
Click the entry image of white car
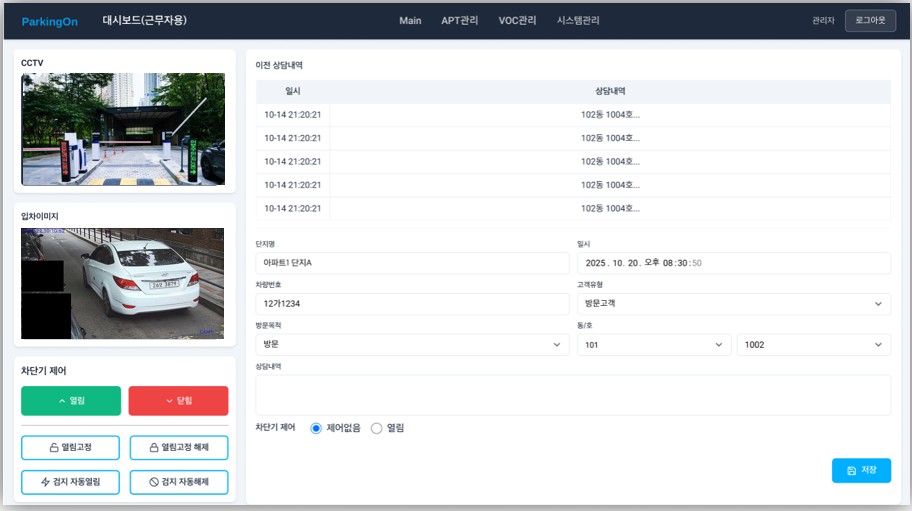(x=123, y=283)
